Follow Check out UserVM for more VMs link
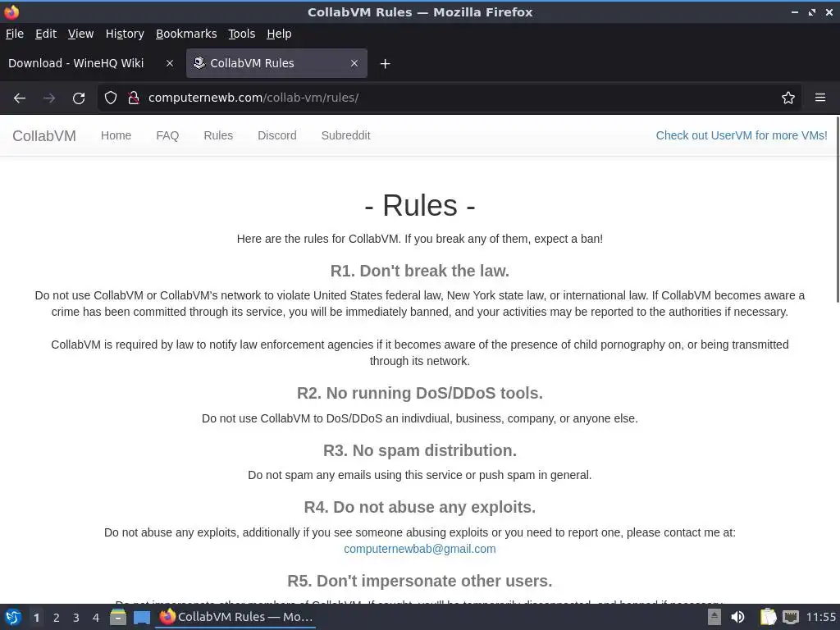 click(x=742, y=135)
